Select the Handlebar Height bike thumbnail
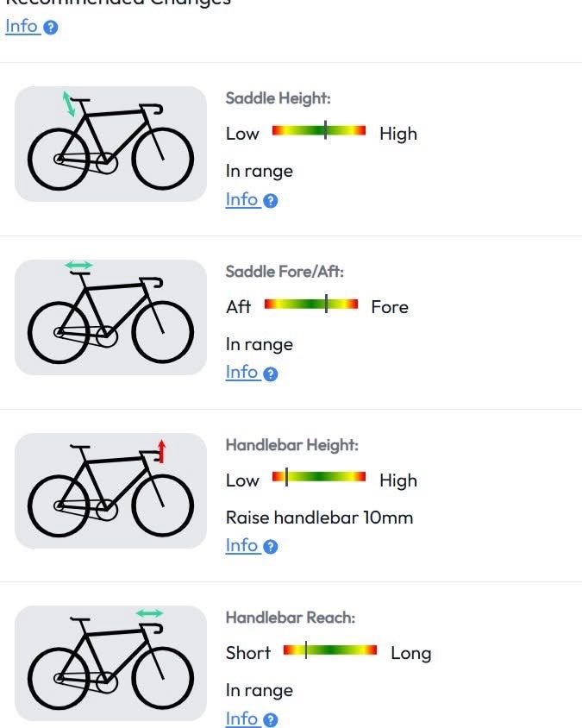582x728 pixels. 110,490
